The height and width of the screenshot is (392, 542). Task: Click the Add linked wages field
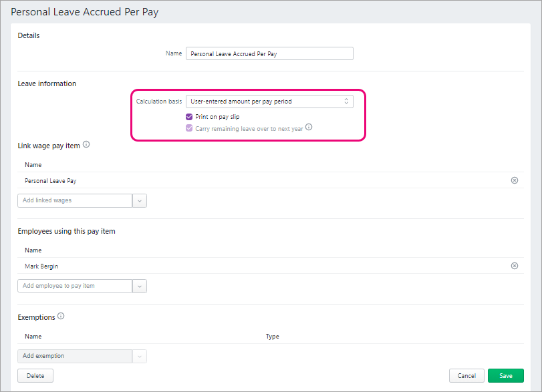pyautogui.click(x=74, y=200)
